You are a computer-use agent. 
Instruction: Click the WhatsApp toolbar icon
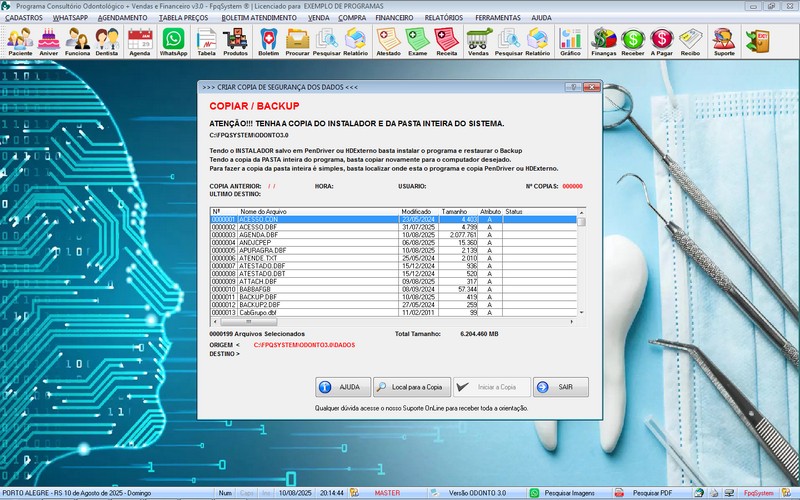(x=174, y=41)
